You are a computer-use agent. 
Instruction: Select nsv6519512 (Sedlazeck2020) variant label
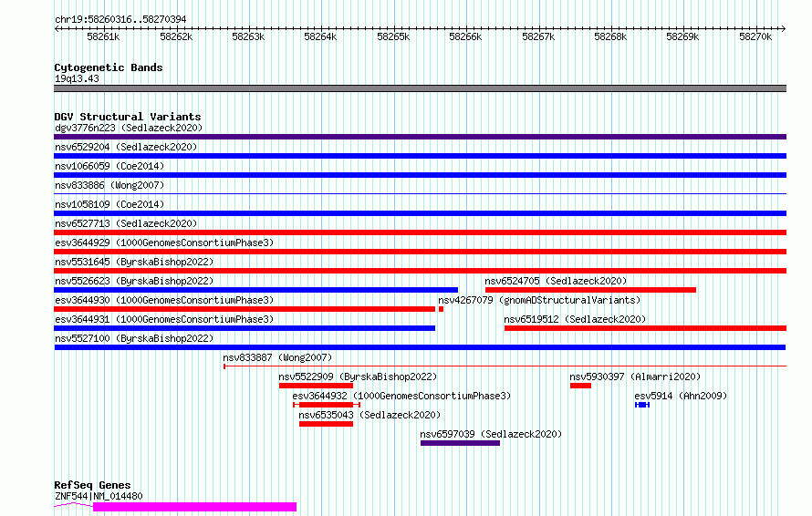[575, 319]
